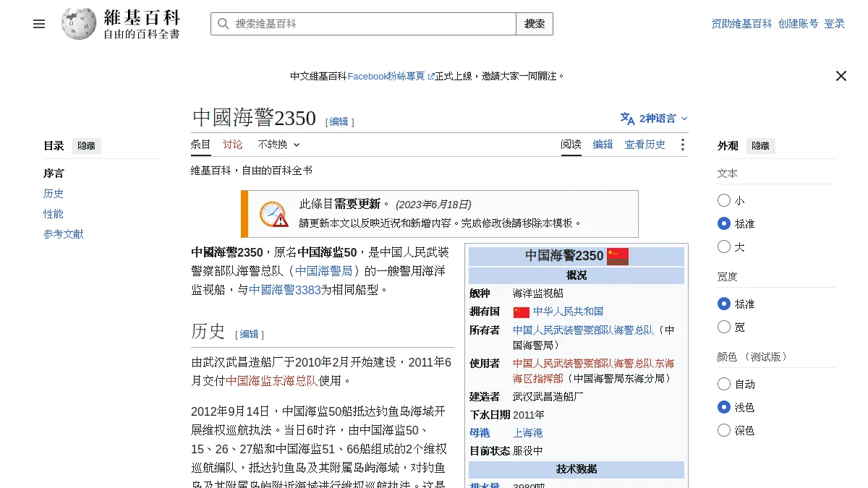Expand the 2种语言 language dropdown
868x488 pixels.
(654, 119)
